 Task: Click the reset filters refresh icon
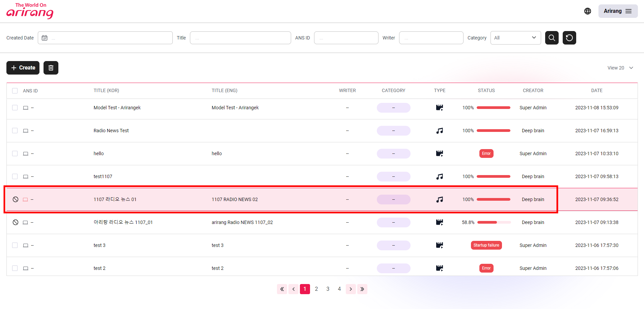(x=569, y=38)
